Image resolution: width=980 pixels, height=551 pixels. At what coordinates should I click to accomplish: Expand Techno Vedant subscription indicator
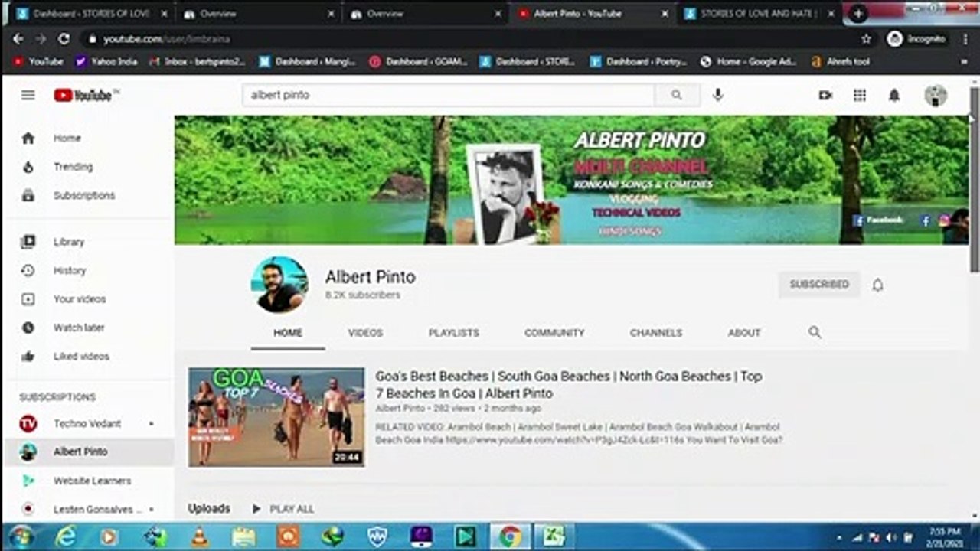pos(151,424)
